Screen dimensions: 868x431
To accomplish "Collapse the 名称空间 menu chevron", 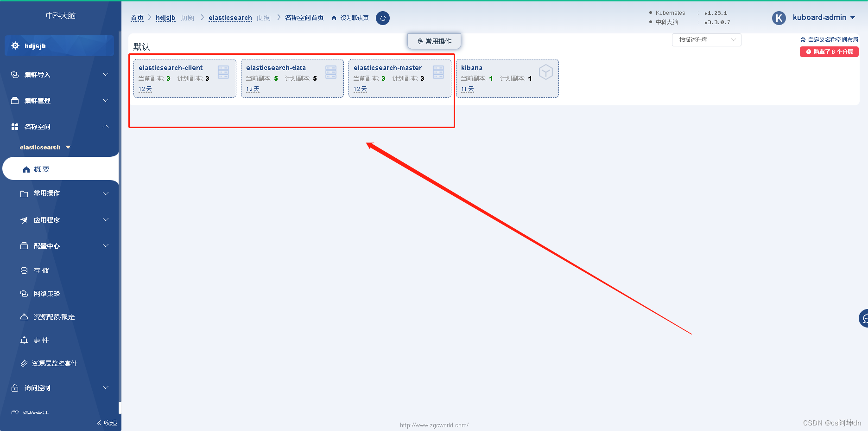I will pyautogui.click(x=106, y=126).
